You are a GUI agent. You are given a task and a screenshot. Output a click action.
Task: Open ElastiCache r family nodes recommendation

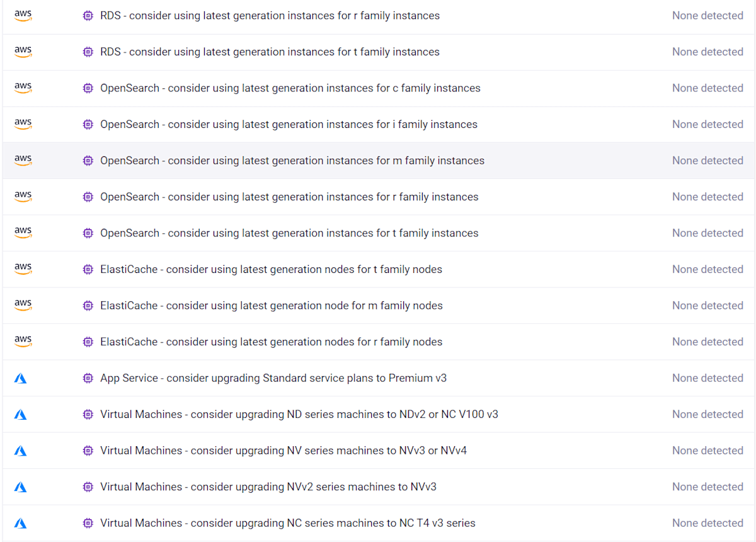click(271, 342)
